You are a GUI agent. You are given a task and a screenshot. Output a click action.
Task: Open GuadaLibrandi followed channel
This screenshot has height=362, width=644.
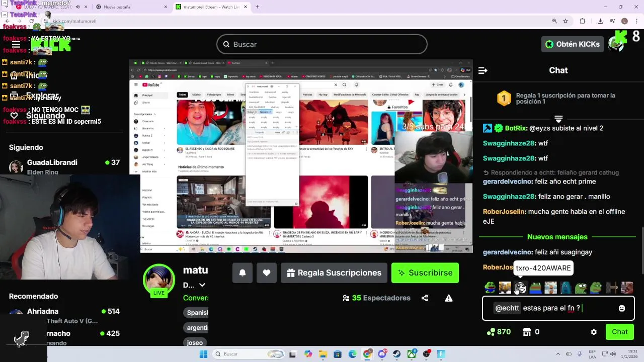pyautogui.click(x=64, y=167)
